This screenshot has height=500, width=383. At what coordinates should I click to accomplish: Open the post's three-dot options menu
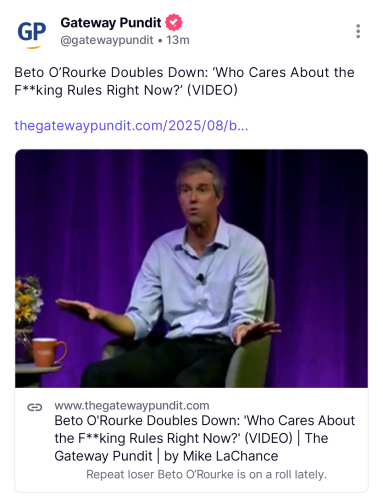pyautogui.click(x=358, y=31)
